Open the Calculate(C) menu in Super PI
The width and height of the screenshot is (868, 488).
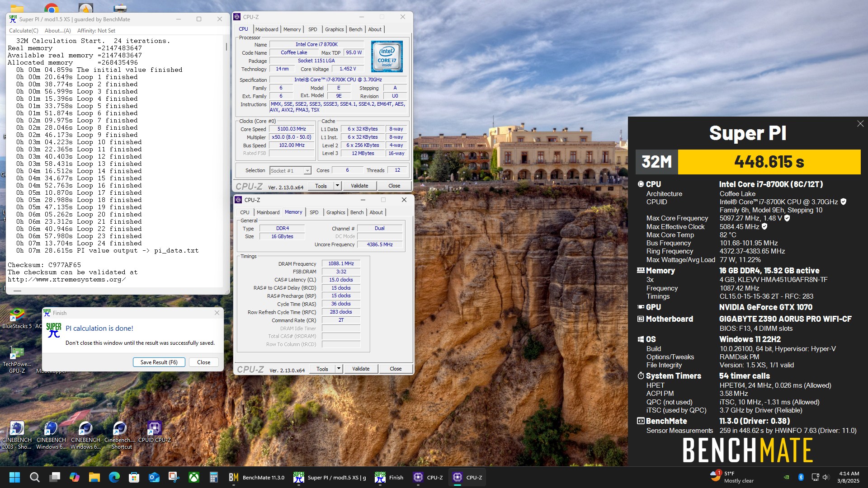coord(24,31)
